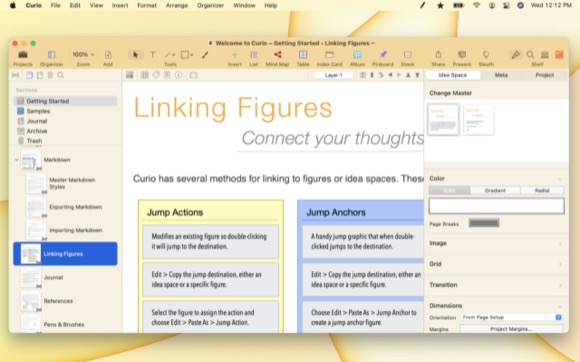Screen dimensions: 580x362
Task: Collapse the Markdown tree item
Action: pos(16,160)
